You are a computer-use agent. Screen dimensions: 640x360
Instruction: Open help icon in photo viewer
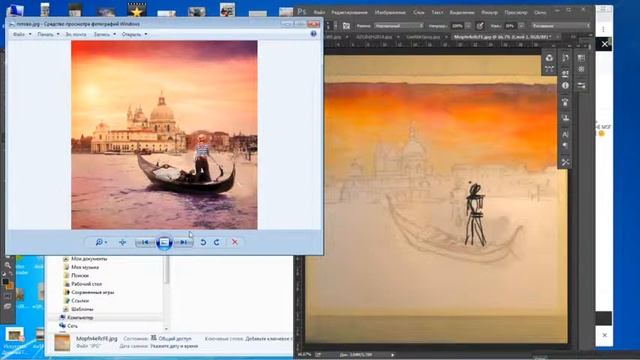313,34
